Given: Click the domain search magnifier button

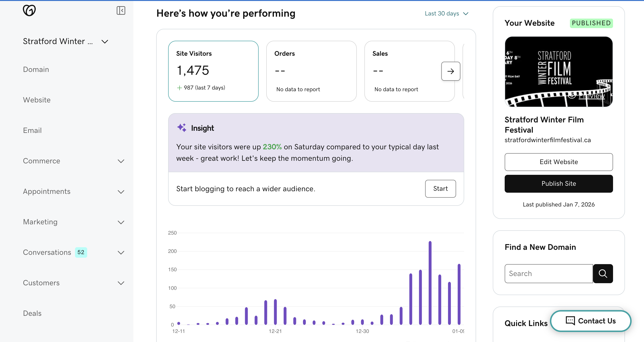Looking at the screenshot, I should pos(603,273).
